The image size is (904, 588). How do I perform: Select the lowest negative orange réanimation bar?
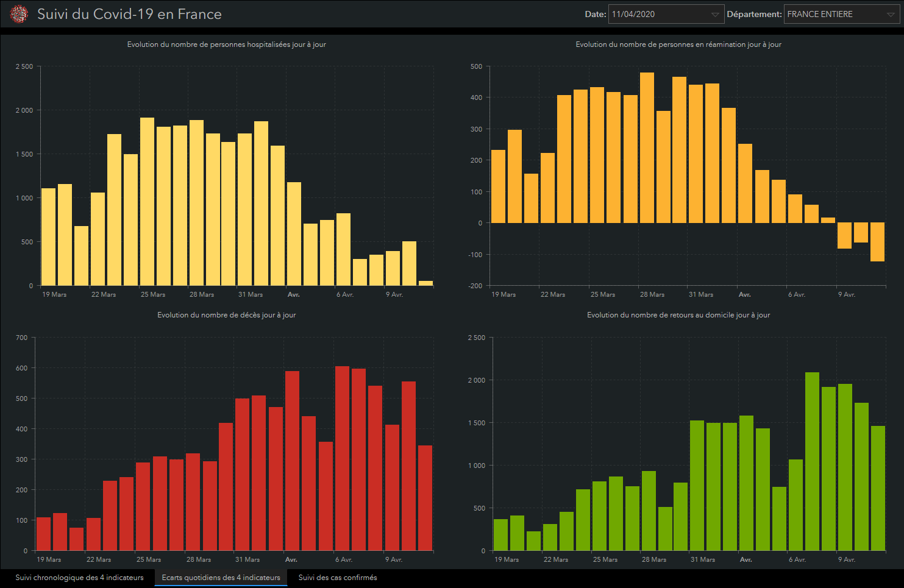[x=877, y=242]
